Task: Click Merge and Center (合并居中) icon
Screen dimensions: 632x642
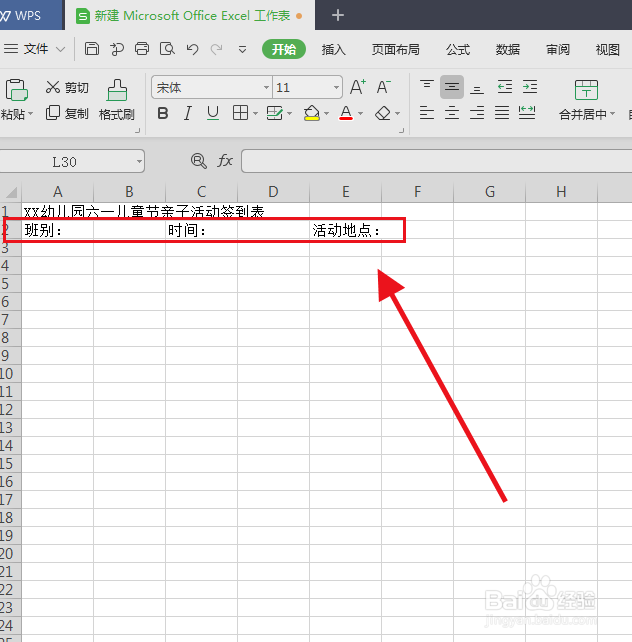Action: (586, 90)
